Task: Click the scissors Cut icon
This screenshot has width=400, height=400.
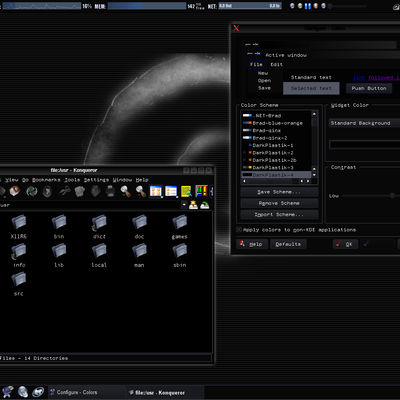Action: pyautogui.click(x=65, y=191)
